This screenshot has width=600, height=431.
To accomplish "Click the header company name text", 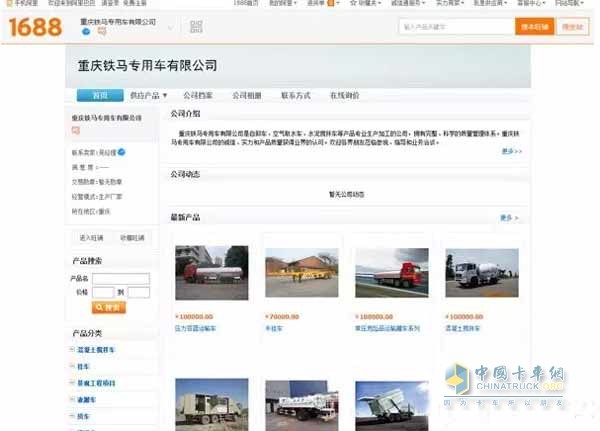I will coord(118,22).
